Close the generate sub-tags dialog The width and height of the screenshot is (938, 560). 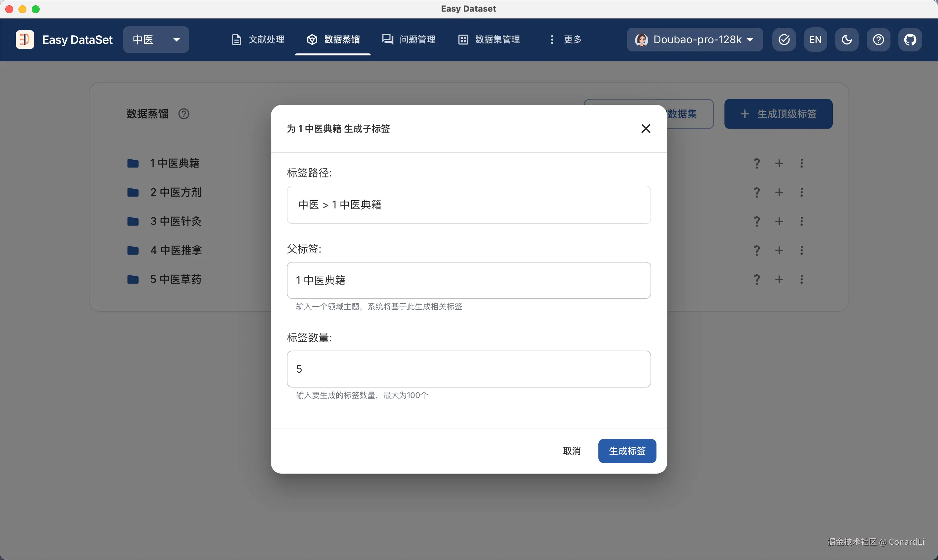pos(645,129)
